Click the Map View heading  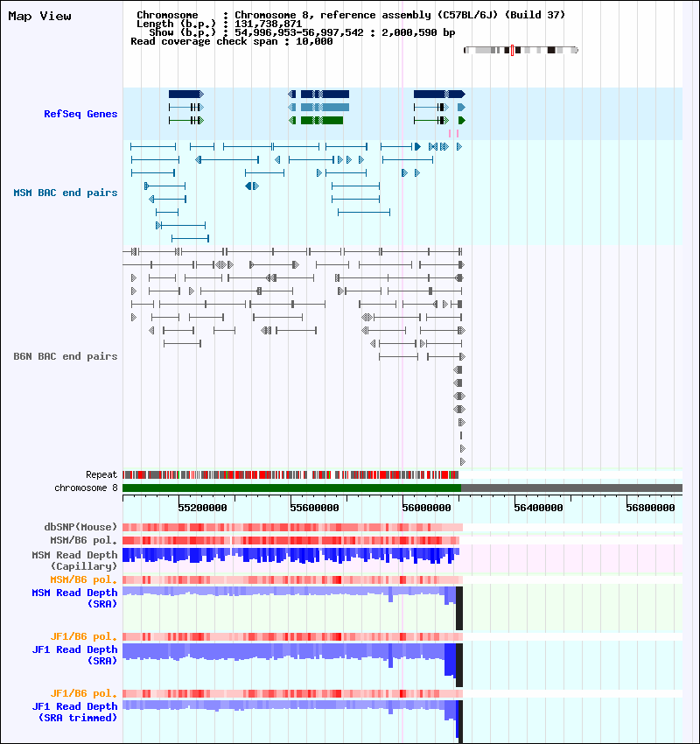point(40,16)
